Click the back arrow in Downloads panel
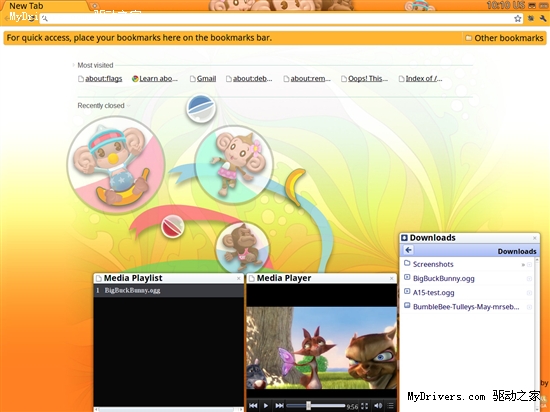Viewport: 550px width, 412px height. pyautogui.click(x=408, y=250)
